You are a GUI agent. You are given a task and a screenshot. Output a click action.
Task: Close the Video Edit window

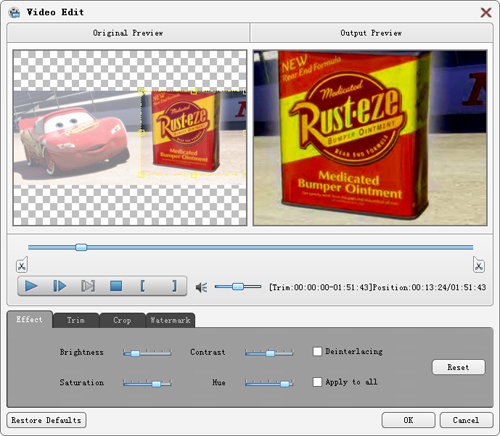point(486,13)
